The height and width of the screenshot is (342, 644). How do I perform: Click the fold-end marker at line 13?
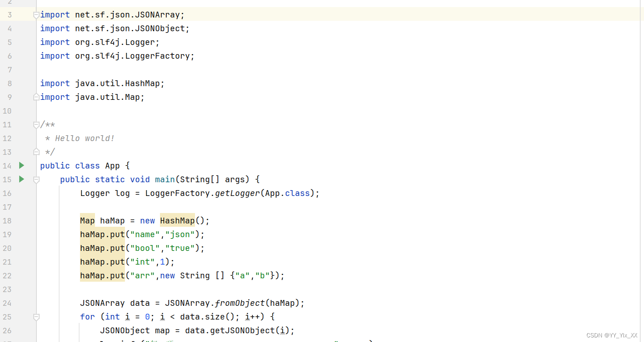coord(36,151)
